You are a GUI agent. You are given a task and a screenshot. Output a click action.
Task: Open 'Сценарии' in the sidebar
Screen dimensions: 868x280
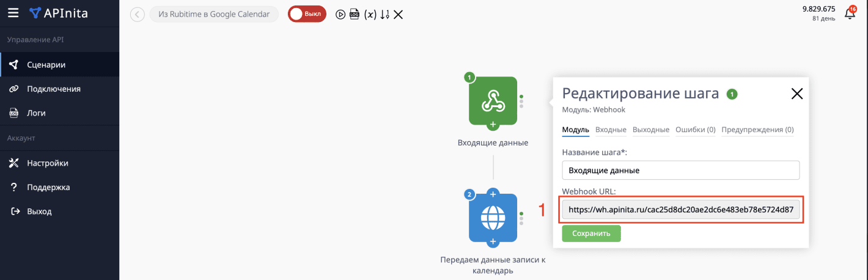click(x=59, y=65)
